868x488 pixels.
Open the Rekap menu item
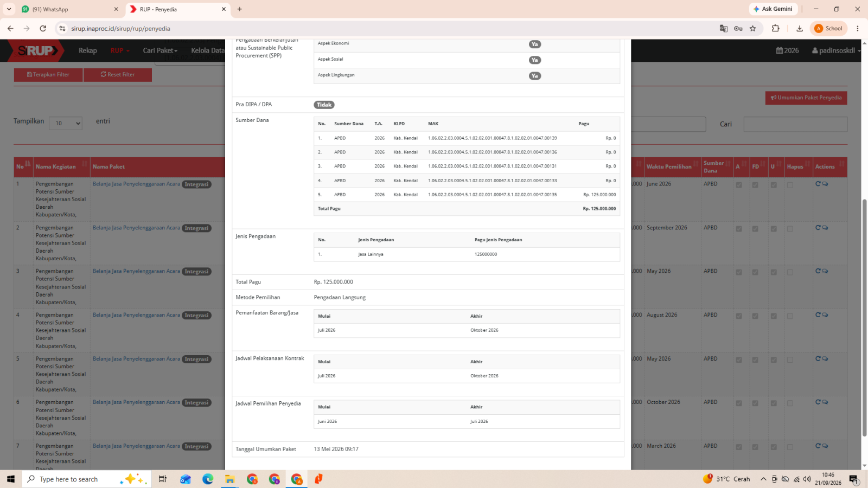pos(87,50)
